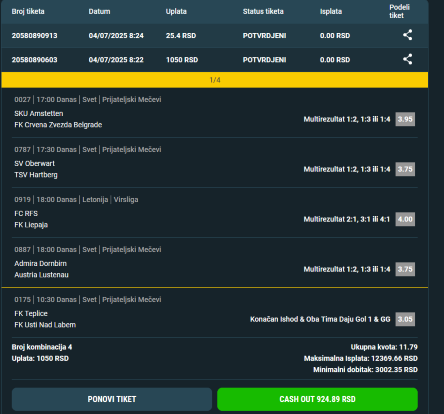Click the CASH OUT 924.89 RSD button
Screen dimensions: 444x414
(317, 399)
